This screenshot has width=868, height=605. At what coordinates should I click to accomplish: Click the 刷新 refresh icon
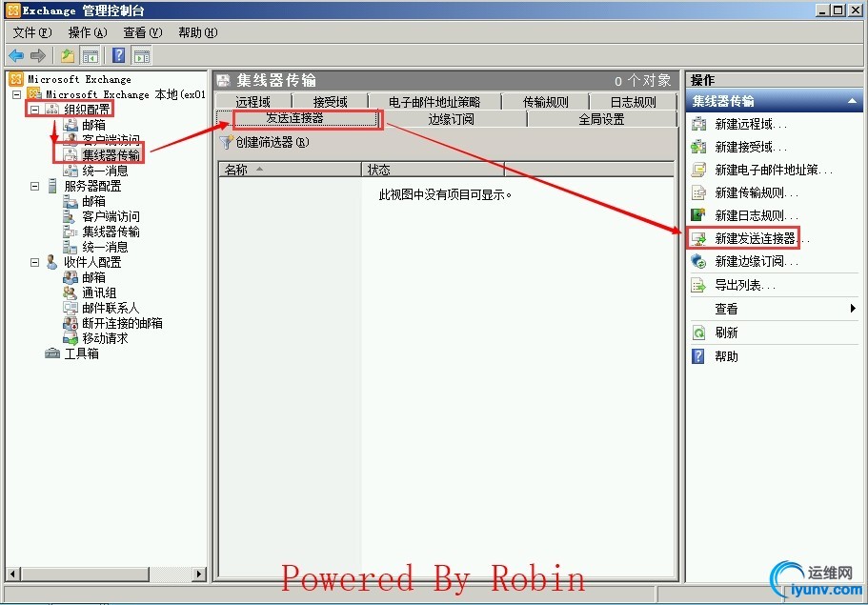coord(698,333)
